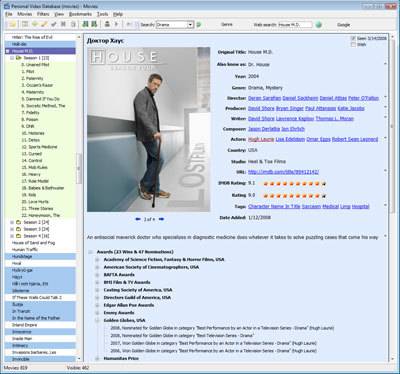Open the Hugh Laurie actor link
Viewport: 400px width, 374px height.
(261, 139)
